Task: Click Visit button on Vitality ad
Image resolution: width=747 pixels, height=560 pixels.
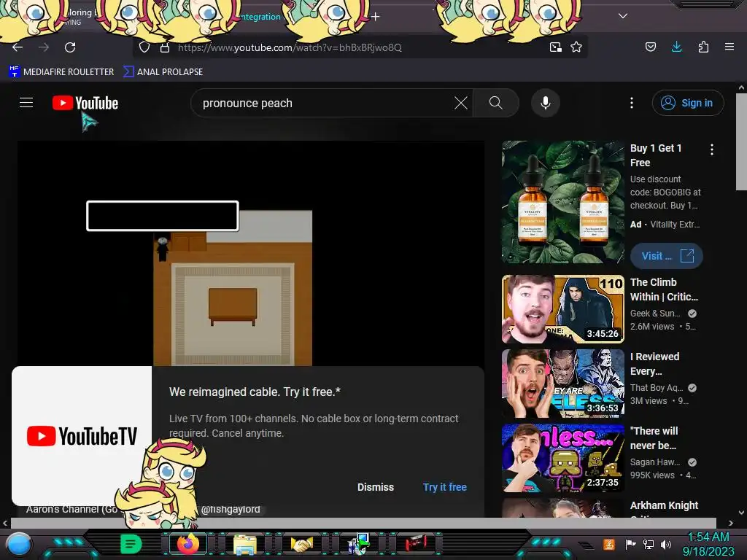Action: tap(667, 256)
